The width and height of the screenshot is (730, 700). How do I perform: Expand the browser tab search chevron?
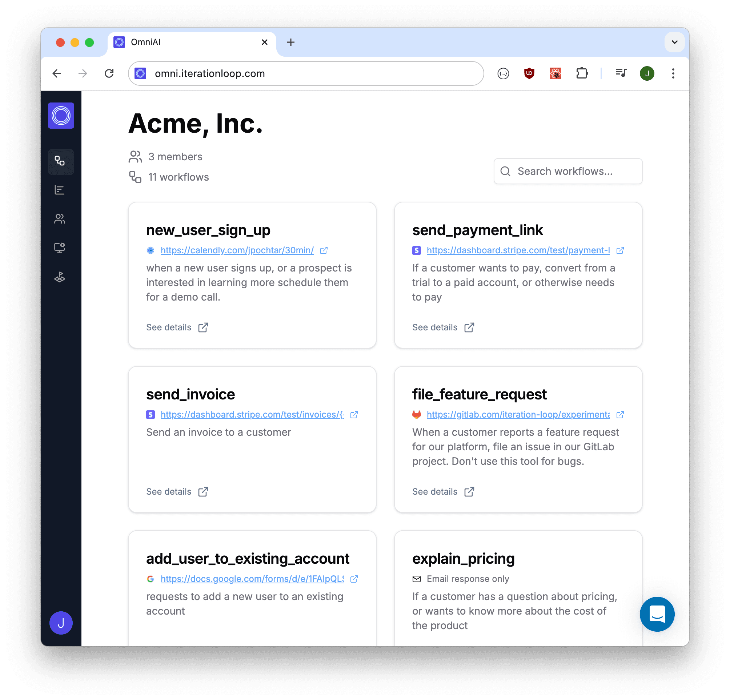click(x=674, y=42)
